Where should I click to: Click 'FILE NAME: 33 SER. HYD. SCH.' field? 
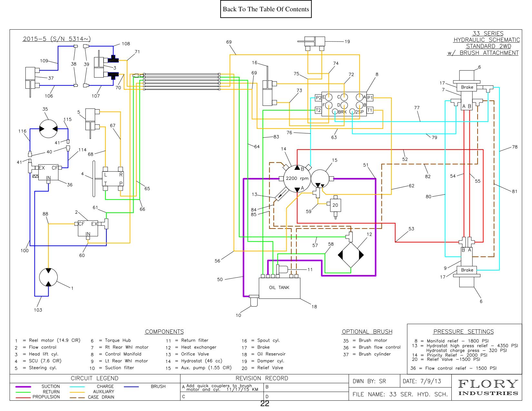click(400, 394)
